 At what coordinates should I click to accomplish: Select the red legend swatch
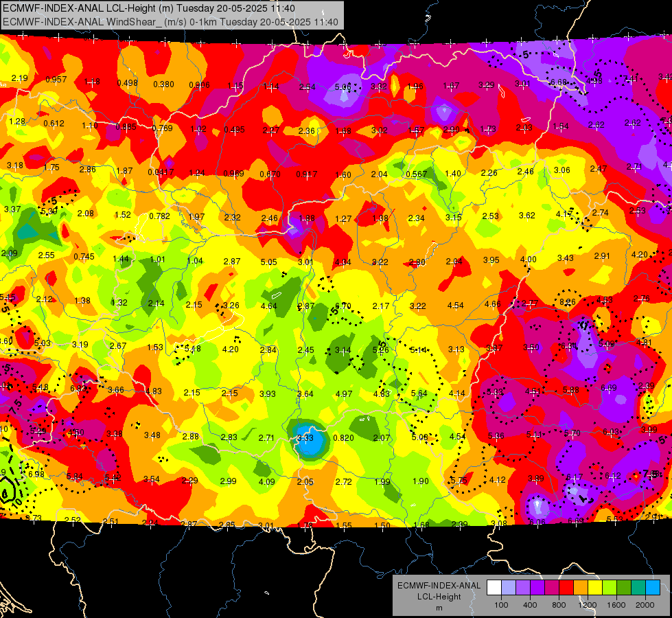click(x=566, y=588)
